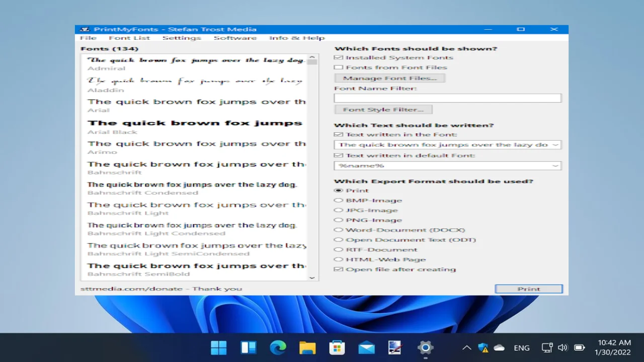The width and height of the screenshot is (644, 362).
Task: Select the Bahnschrift SemiBold font entry
Action: pyautogui.click(x=193, y=269)
